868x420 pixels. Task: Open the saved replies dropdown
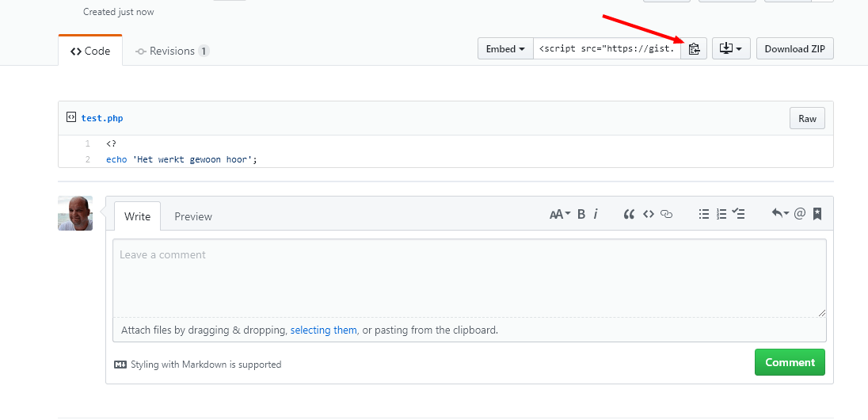point(780,214)
